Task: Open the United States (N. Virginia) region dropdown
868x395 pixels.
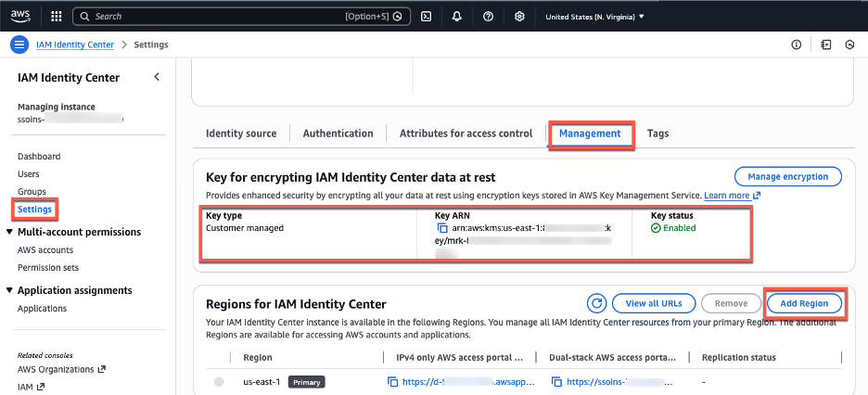Action: click(594, 17)
